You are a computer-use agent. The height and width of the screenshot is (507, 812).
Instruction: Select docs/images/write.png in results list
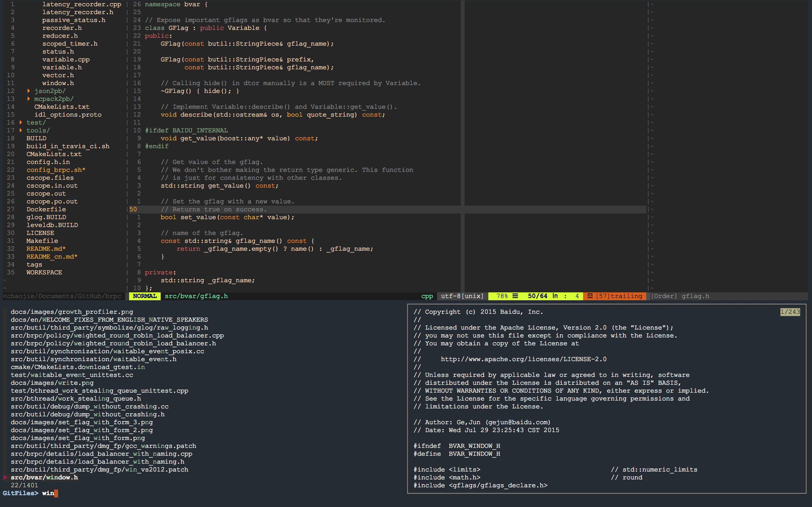click(x=52, y=383)
